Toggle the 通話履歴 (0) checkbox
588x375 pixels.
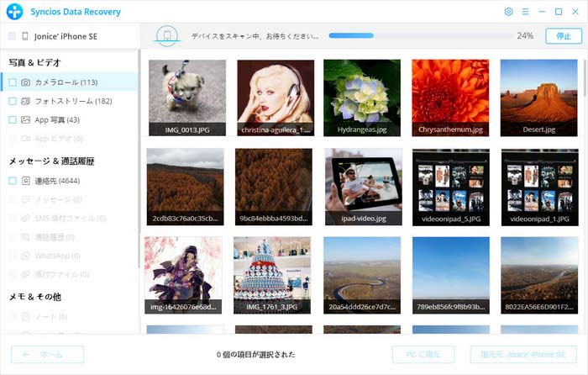13,237
